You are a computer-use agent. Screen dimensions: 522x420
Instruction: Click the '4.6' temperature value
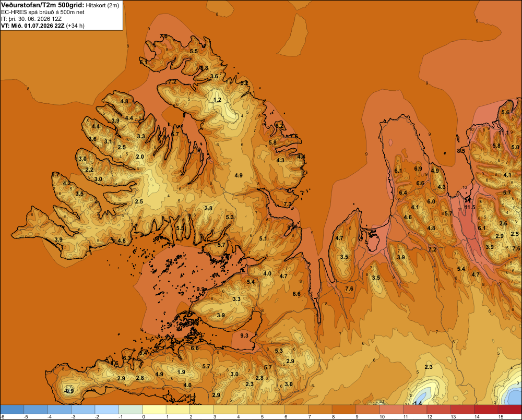(408, 218)
